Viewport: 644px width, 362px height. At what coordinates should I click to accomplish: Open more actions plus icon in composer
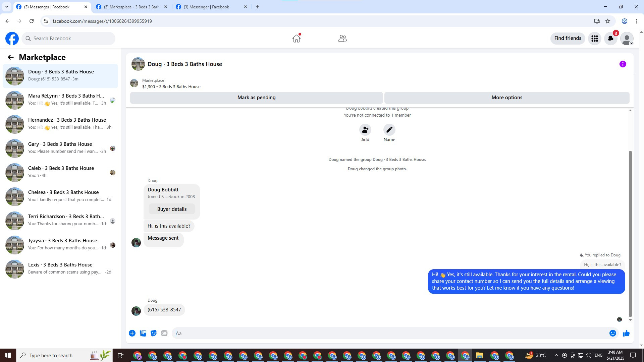[132, 333]
